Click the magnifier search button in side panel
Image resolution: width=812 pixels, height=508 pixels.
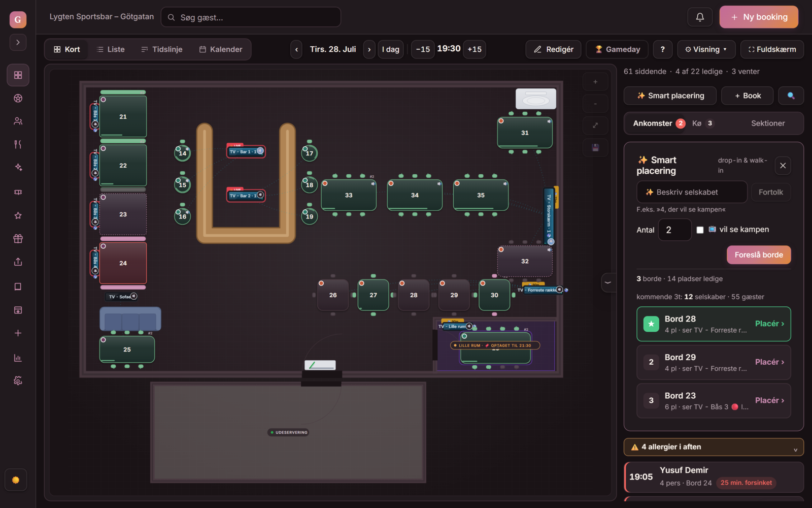tap(791, 96)
